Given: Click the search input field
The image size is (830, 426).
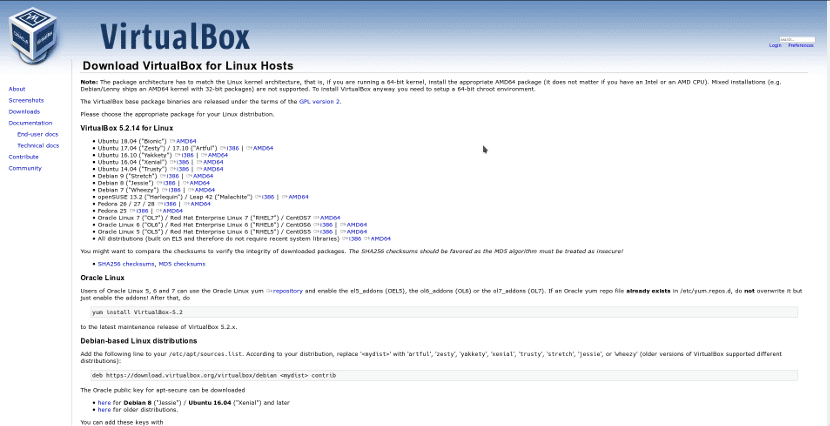Looking at the screenshot, I should click(x=795, y=39).
